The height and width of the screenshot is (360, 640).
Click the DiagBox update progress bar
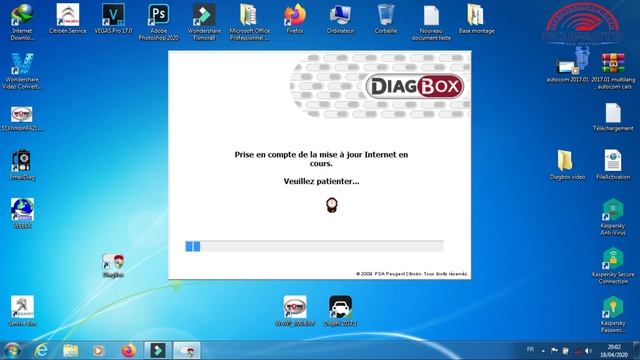tap(314, 246)
